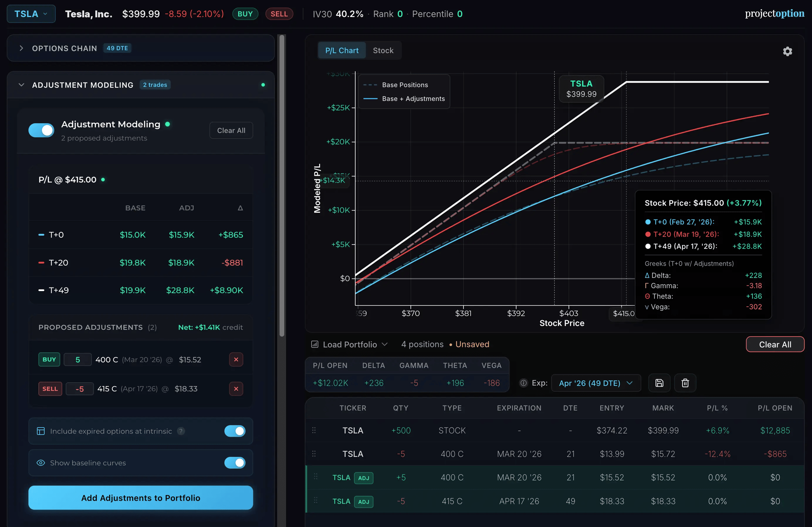Edit quantity field of BUY adjustment
This screenshot has height=527, width=812.
(x=78, y=359)
